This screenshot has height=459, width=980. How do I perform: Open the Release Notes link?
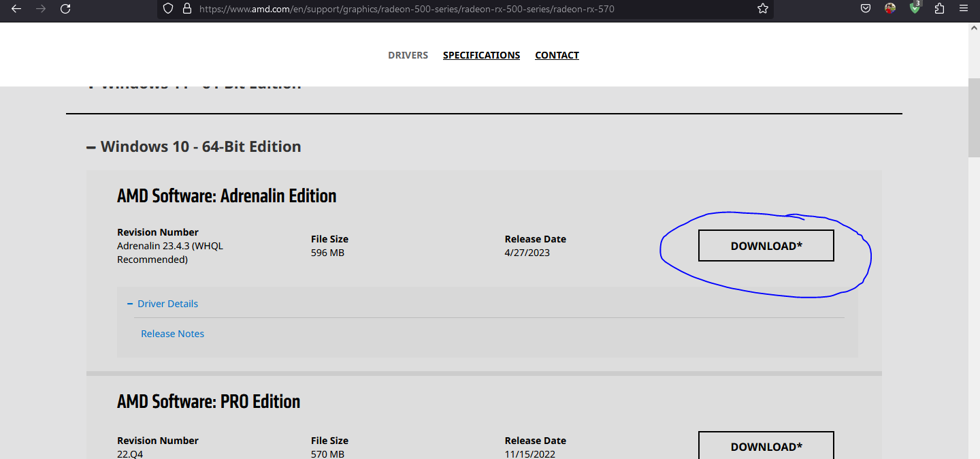172,334
